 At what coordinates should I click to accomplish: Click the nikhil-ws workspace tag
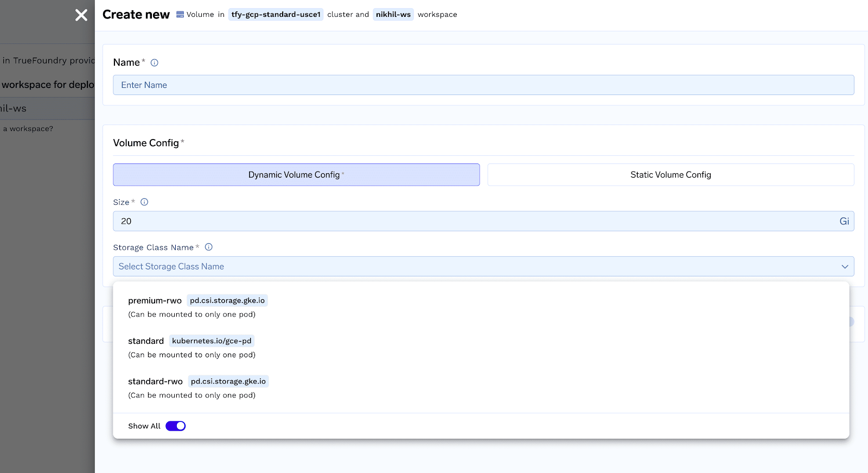(393, 15)
